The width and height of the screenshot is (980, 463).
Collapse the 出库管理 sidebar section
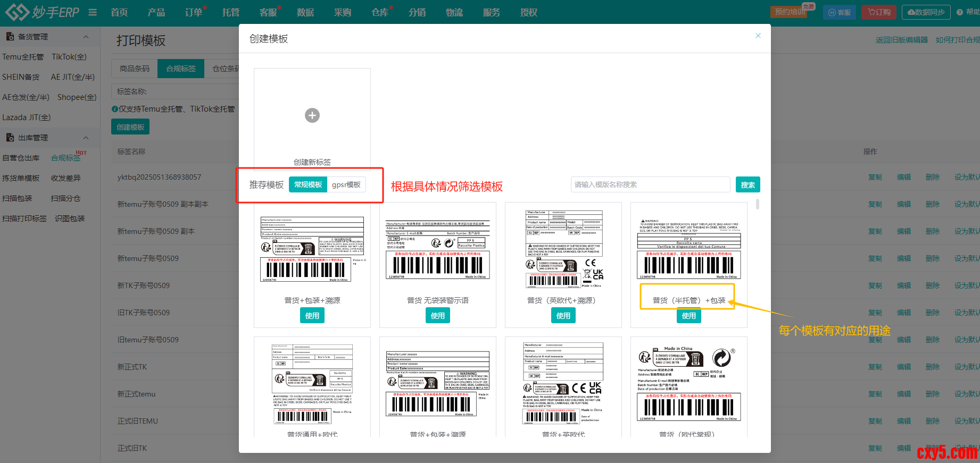coord(86,138)
